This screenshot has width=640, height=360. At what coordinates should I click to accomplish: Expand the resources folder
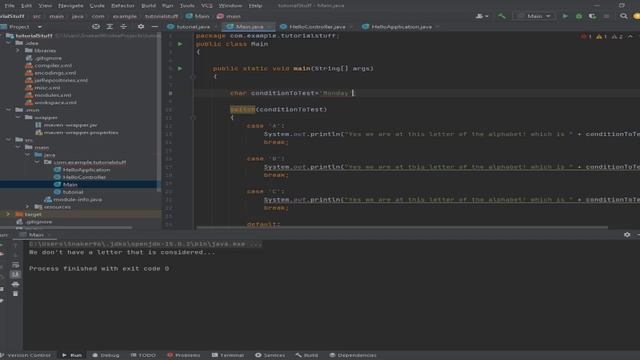click(27, 207)
